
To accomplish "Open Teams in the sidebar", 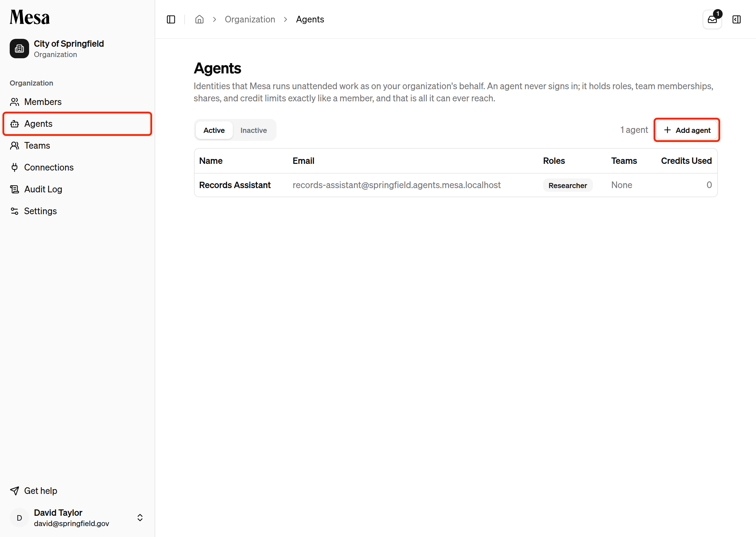I will 77,146.
